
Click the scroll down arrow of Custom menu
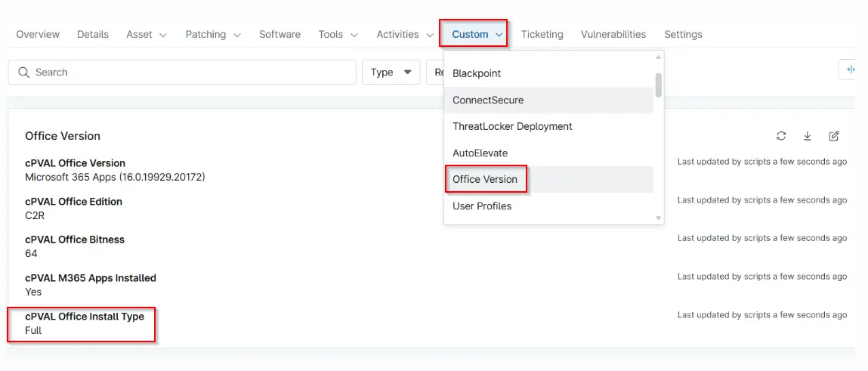658,218
